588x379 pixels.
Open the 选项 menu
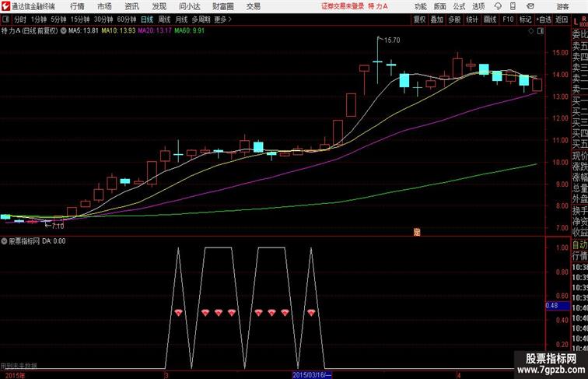(x=478, y=6)
